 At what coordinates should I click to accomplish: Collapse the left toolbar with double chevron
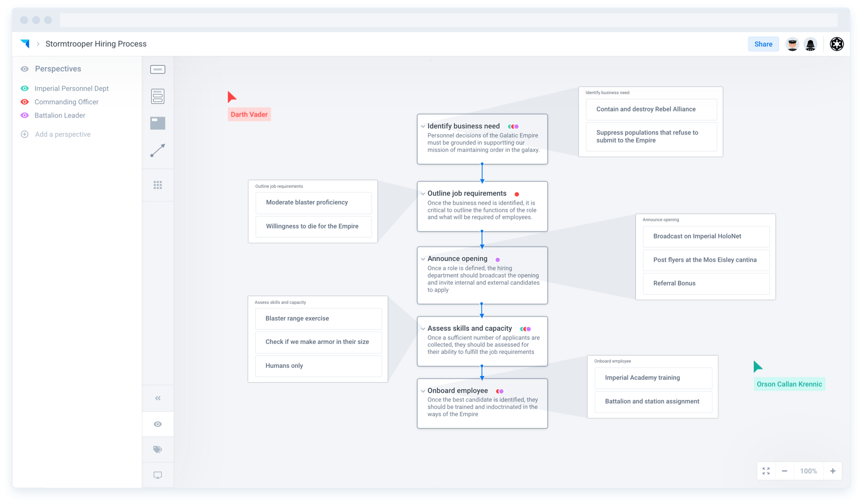click(x=158, y=398)
